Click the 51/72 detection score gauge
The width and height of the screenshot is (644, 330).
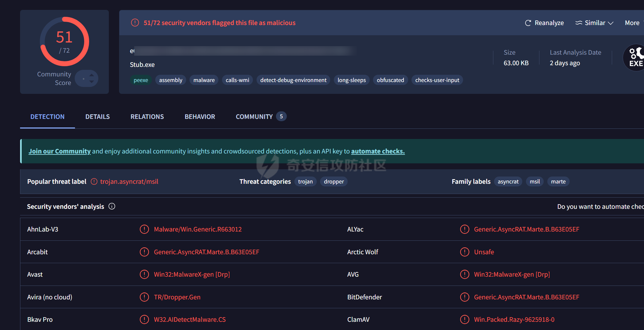coord(64,41)
